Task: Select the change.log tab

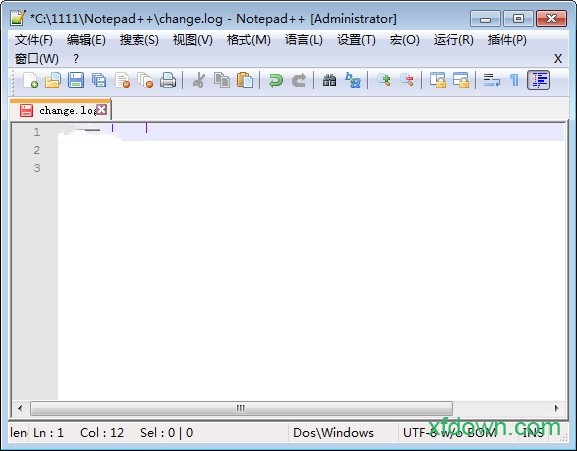Action: (60, 110)
